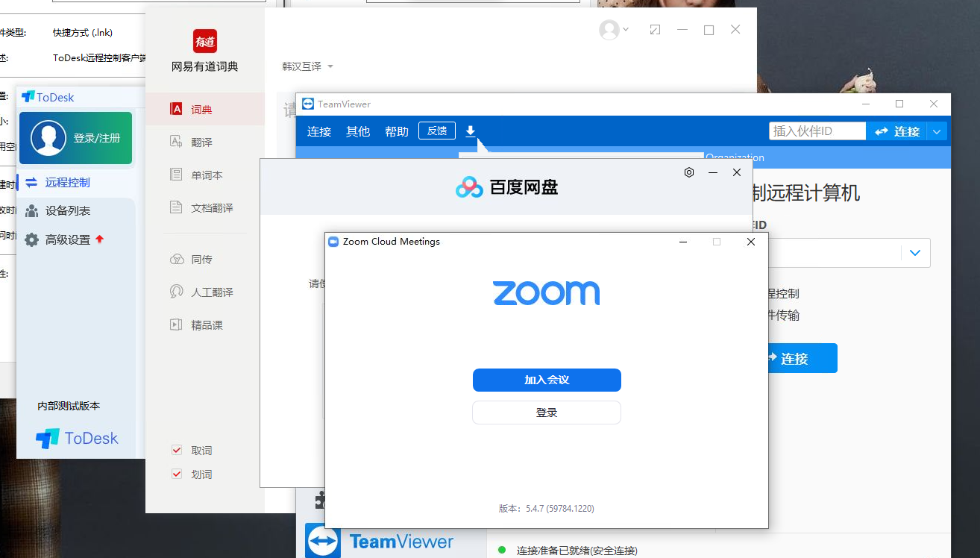Click 加入会议 button in Zoom

(x=547, y=380)
